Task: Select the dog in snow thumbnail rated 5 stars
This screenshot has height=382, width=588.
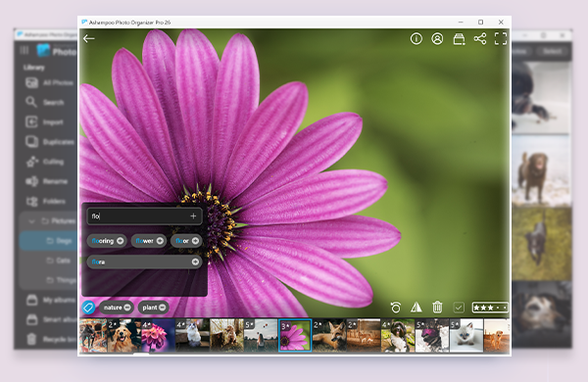Action: point(432,335)
